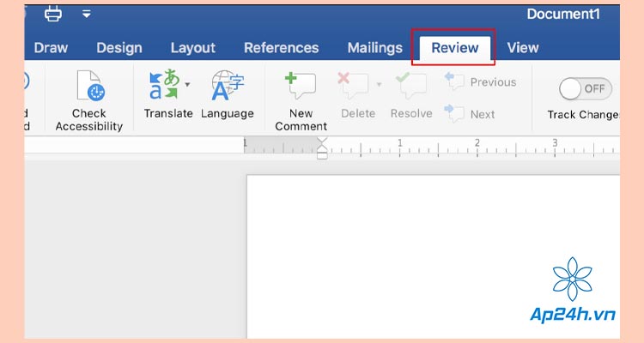Open the Mailings tab
Image resolution: width=644 pixels, height=343 pixels.
tap(375, 48)
